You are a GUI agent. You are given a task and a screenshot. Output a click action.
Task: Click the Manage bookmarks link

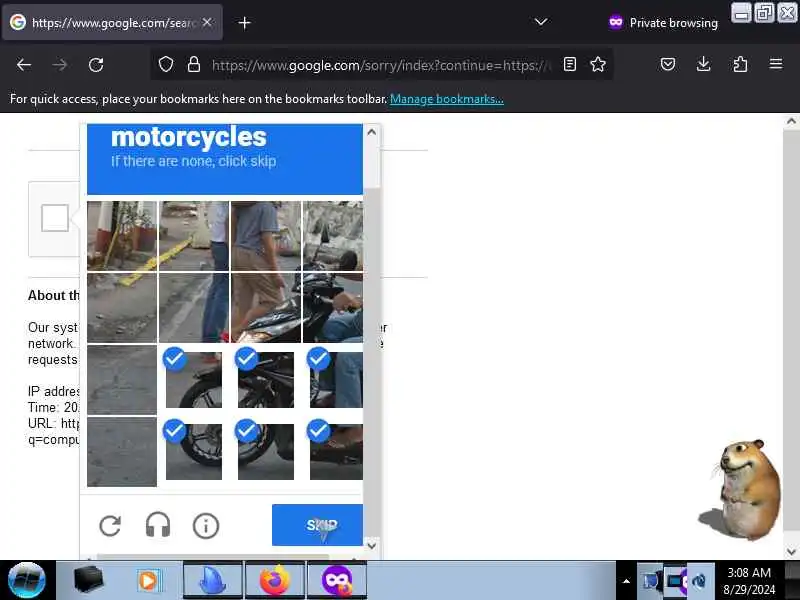(x=447, y=99)
